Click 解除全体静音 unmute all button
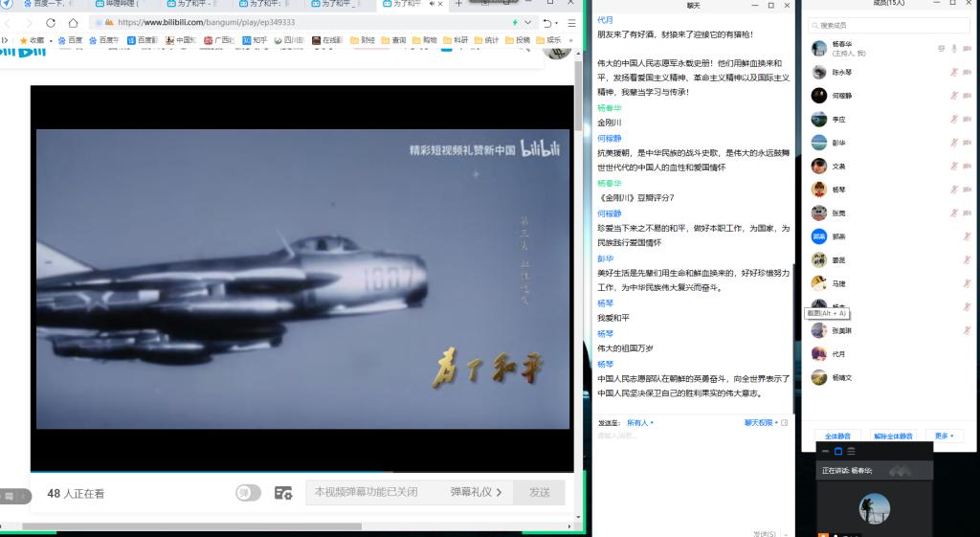This screenshot has height=537, width=980. 893,436
